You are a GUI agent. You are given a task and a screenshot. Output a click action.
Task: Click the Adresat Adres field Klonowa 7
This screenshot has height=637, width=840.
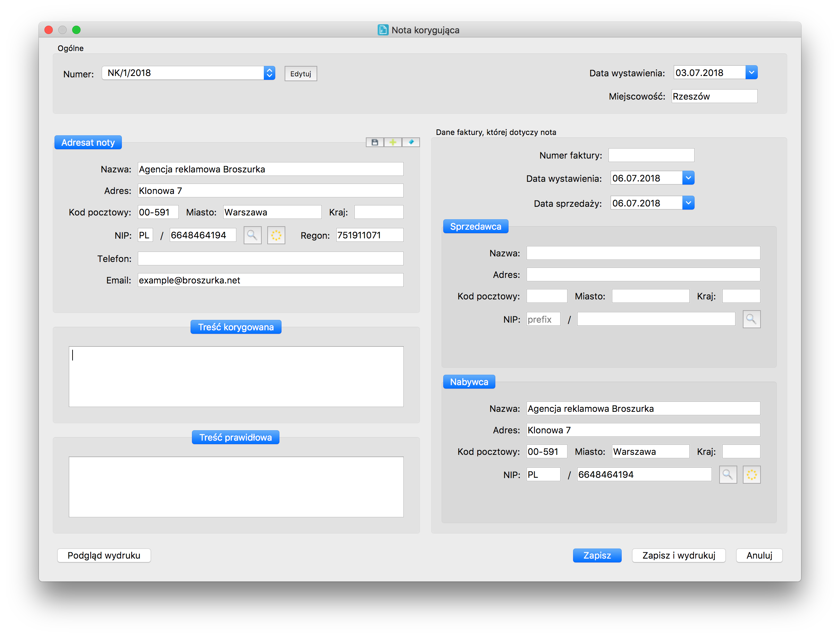pos(270,190)
